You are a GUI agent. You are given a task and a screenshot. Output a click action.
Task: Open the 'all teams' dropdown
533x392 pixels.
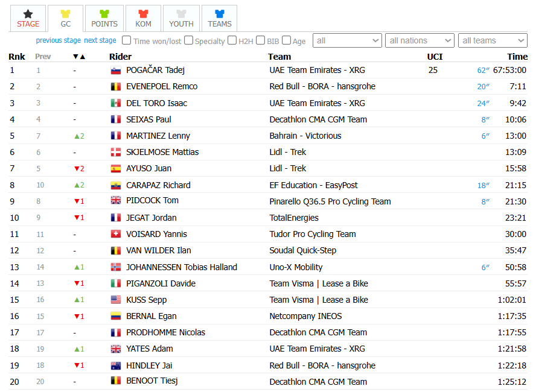click(493, 40)
